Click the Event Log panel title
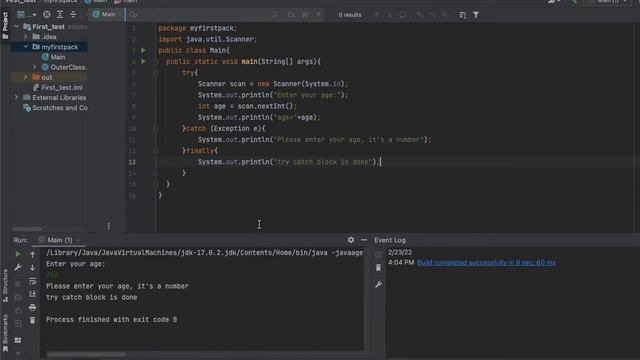Viewport: 640px width, 360px height. [x=390, y=240]
